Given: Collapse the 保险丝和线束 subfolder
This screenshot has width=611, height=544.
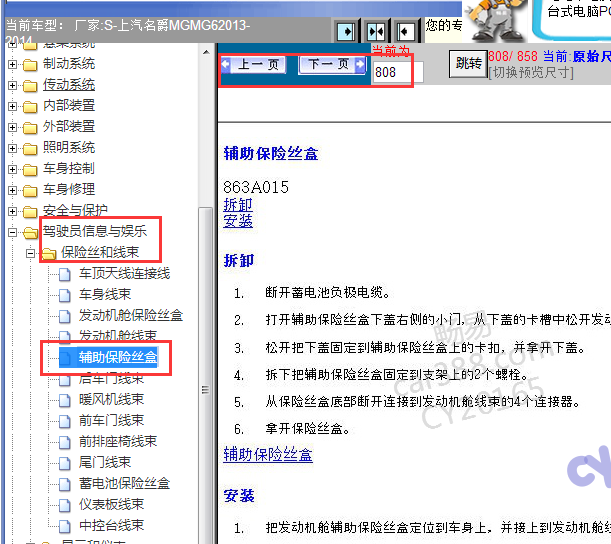Looking at the screenshot, I should (x=30, y=253).
